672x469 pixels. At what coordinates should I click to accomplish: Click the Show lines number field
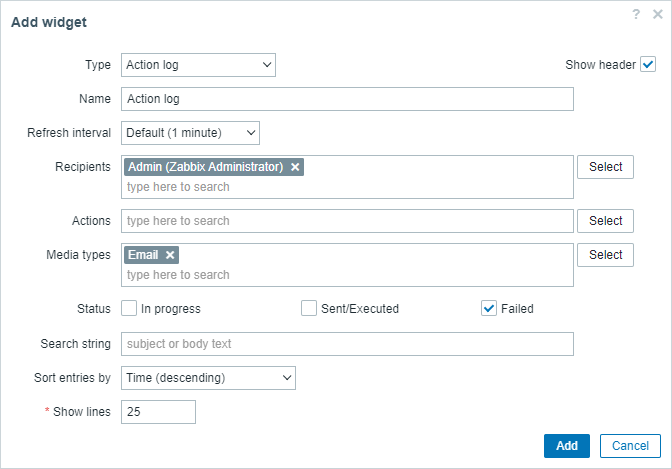158,412
